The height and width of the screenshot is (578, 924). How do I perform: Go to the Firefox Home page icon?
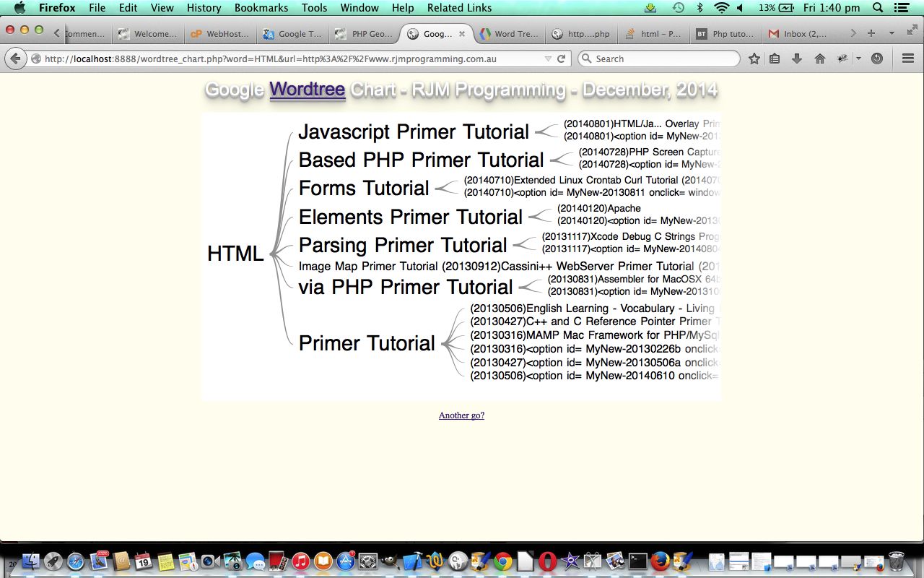click(819, 59)
